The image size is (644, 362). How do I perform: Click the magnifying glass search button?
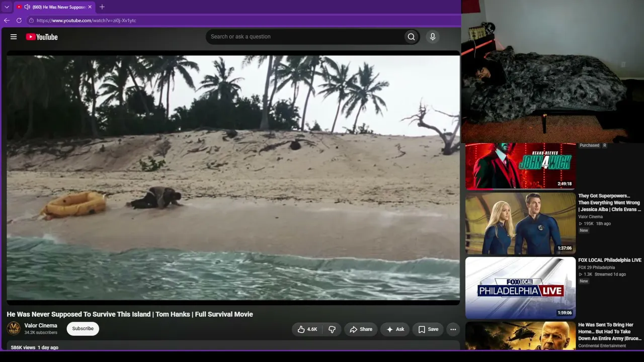[x=411, y=37]
